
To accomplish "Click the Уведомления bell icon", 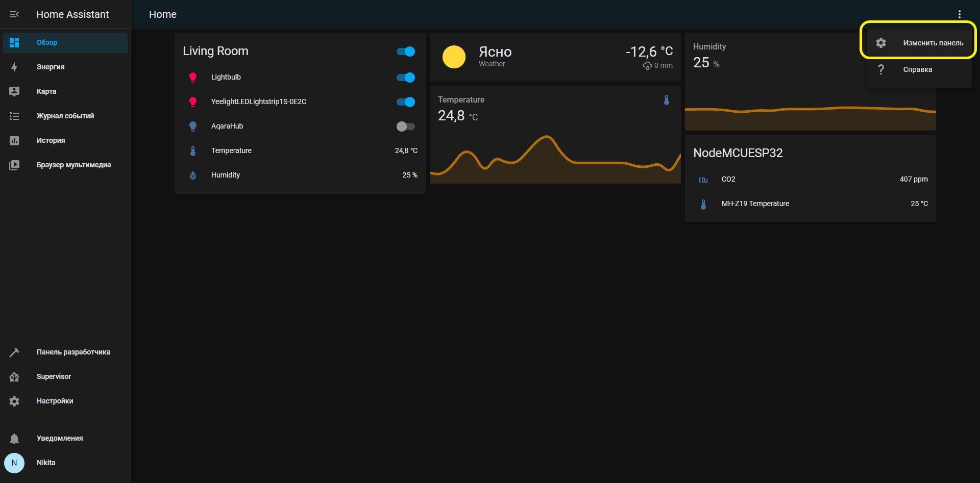I will (14, 438).
